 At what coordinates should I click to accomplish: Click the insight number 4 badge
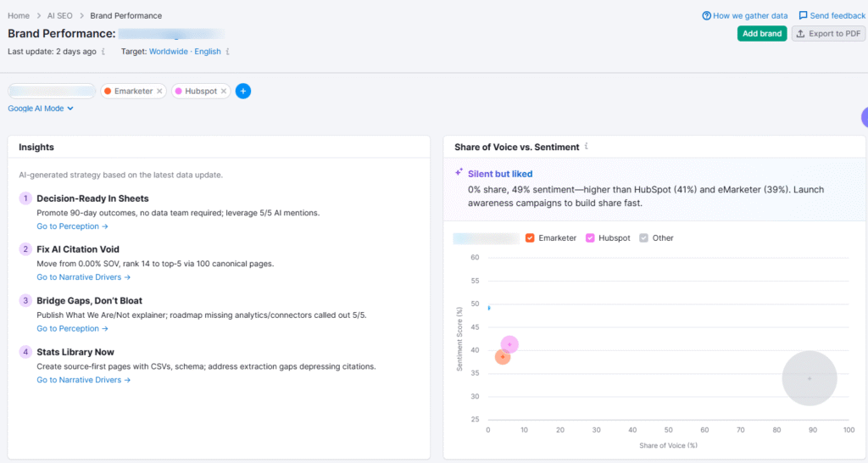click(x=25, y=352)
